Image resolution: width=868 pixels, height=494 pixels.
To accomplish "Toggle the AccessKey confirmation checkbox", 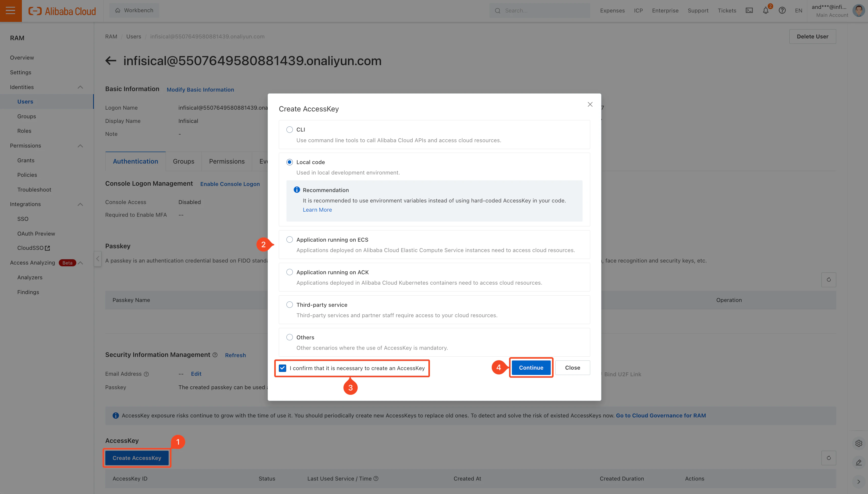I will pos(282,368).
